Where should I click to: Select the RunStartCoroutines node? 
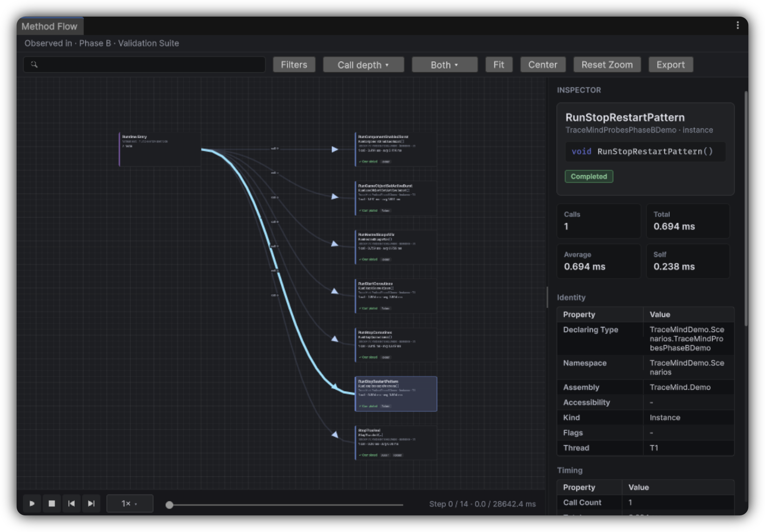tap(396, 296)
